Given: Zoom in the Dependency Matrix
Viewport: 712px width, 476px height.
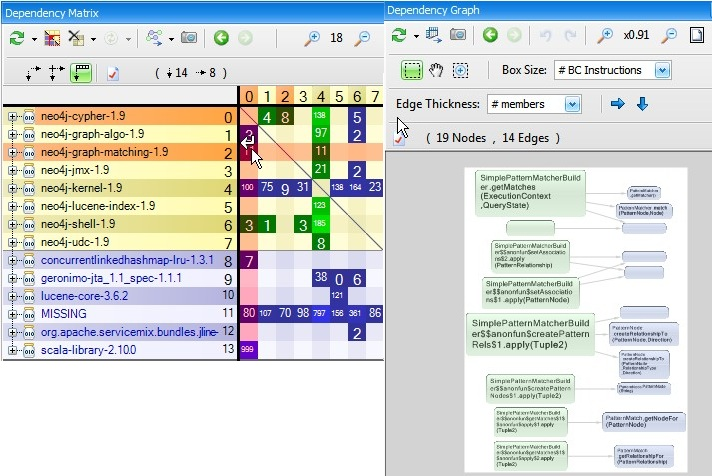Looking at the screenshot, I should pyautogui.click(x=312, y=38).
